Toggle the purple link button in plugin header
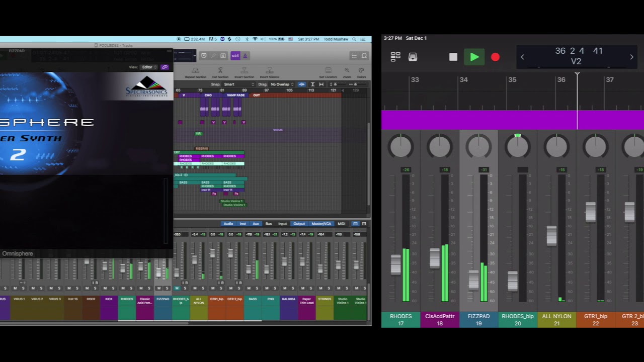 (x=165, y=67)
